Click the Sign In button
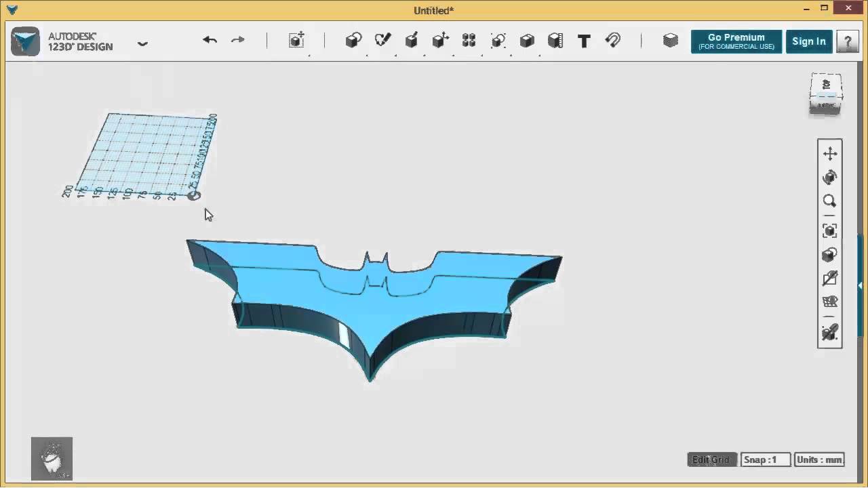 [809, 41]
